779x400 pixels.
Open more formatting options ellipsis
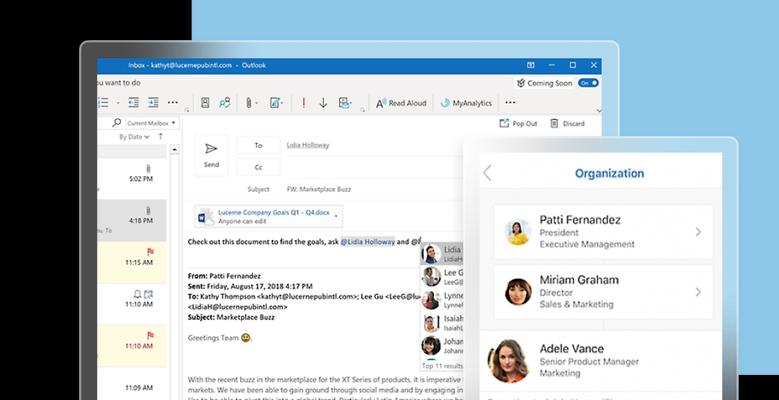tap(173, 102)
